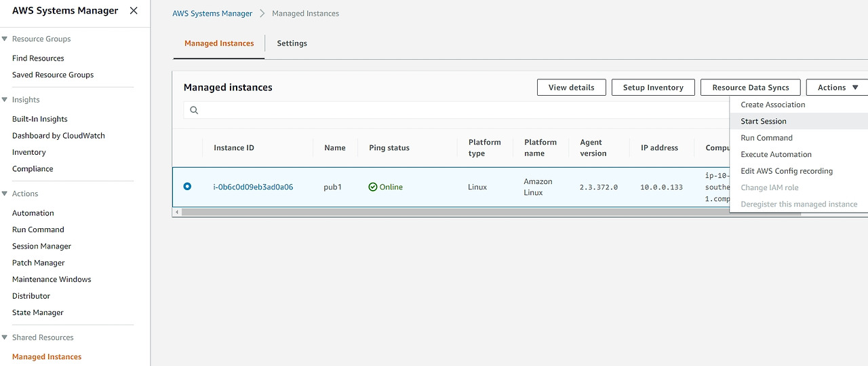
Task: Click the View details button
Action: pos(571,88)
